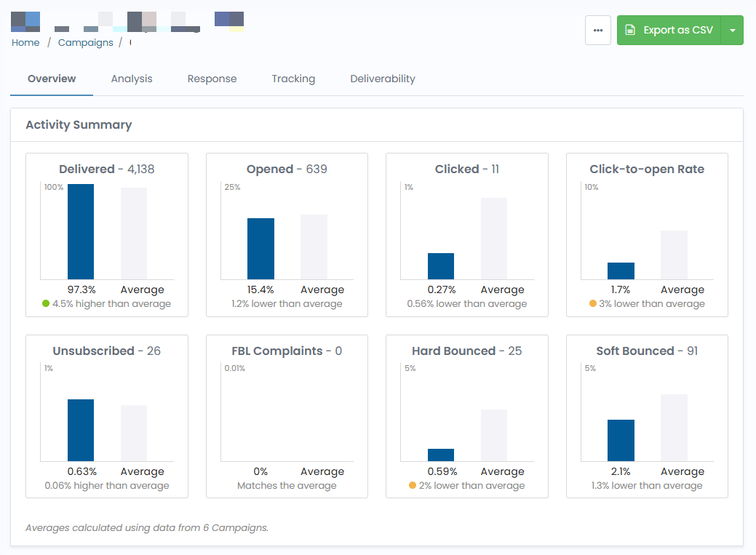Click the blue Click-to-open 1.7% bar
Screen dimensions: 756x555
coord(621,271)
